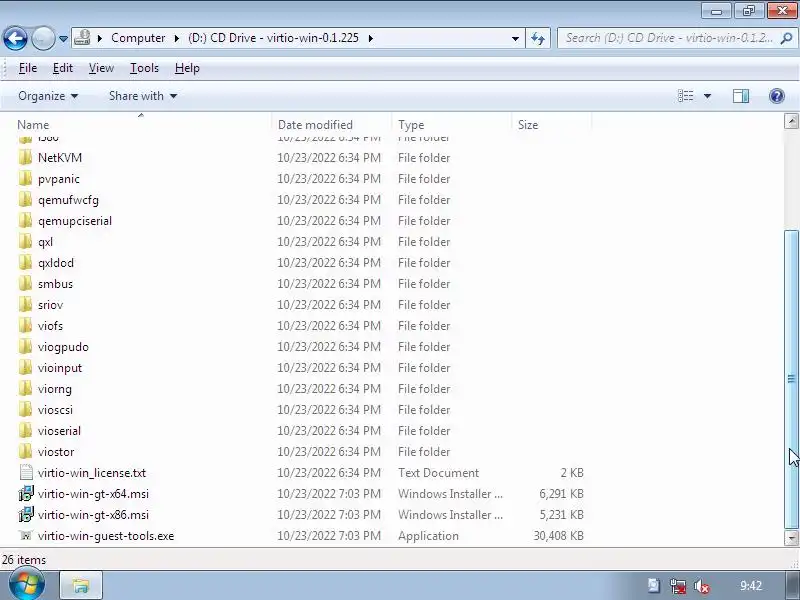Click the 6,291 KB size value
This screenshot has height=600, width=800.
click(x=561, y=494)
